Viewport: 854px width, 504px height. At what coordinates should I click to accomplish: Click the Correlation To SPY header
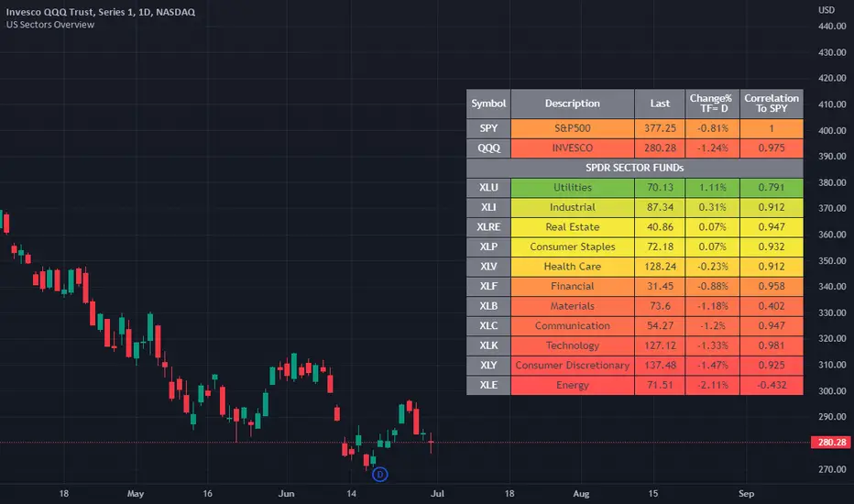pos(772,104)
